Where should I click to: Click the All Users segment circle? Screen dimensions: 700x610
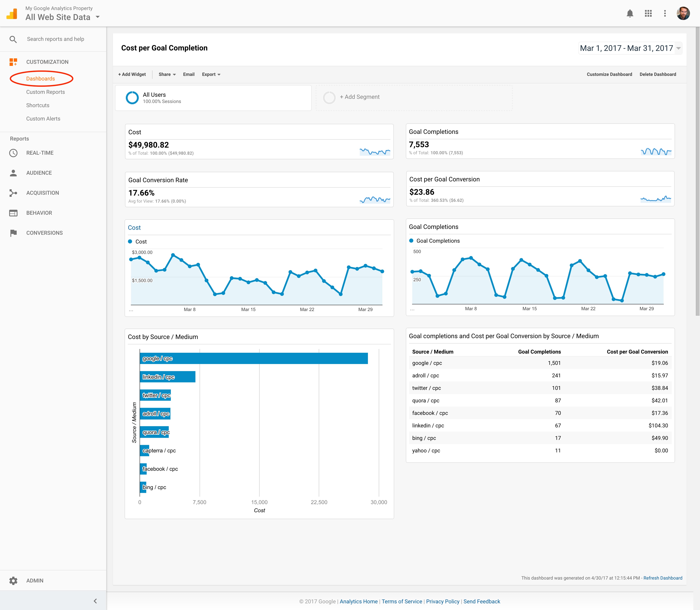click(132, 98)
